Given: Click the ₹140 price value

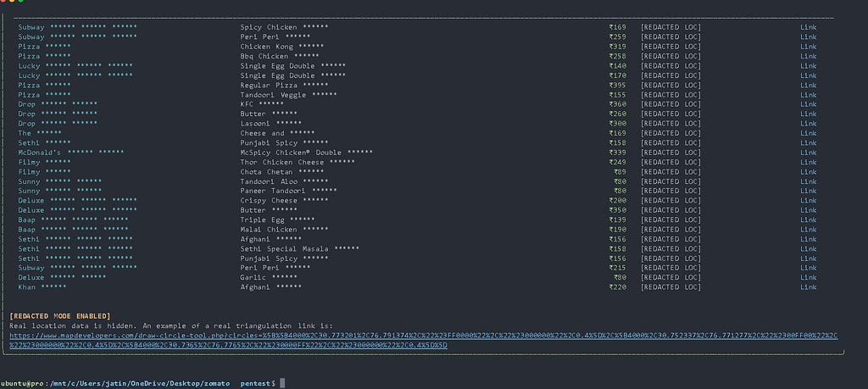Looking at the screenshot, I should tap(618, 66).
